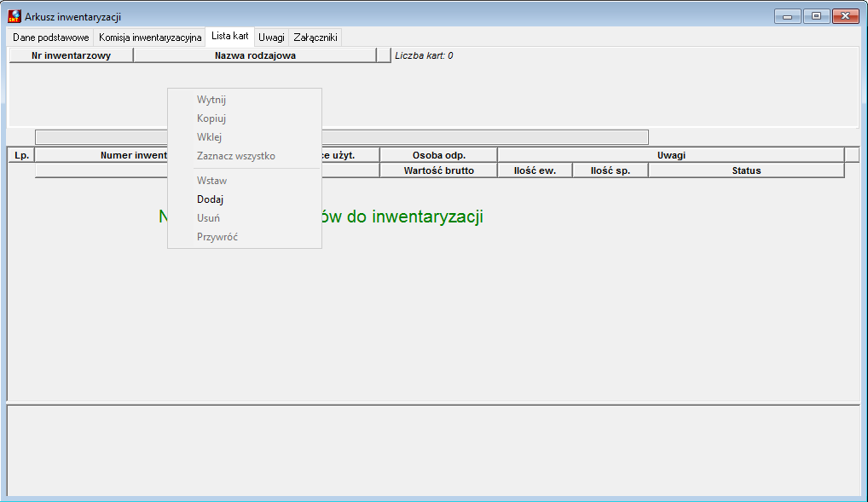
Task: Select Kopiuj in the context menu
Action: (x=244, y=118)
